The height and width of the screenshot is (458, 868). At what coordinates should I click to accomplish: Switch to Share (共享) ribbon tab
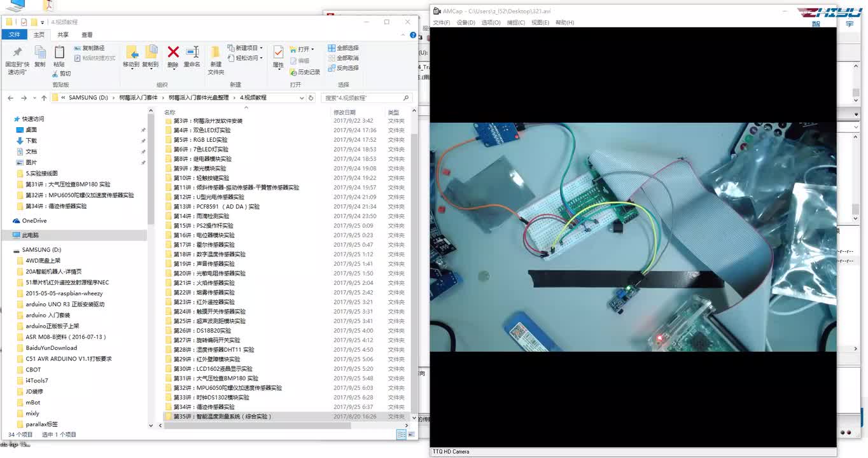click(x=63, y=35)
